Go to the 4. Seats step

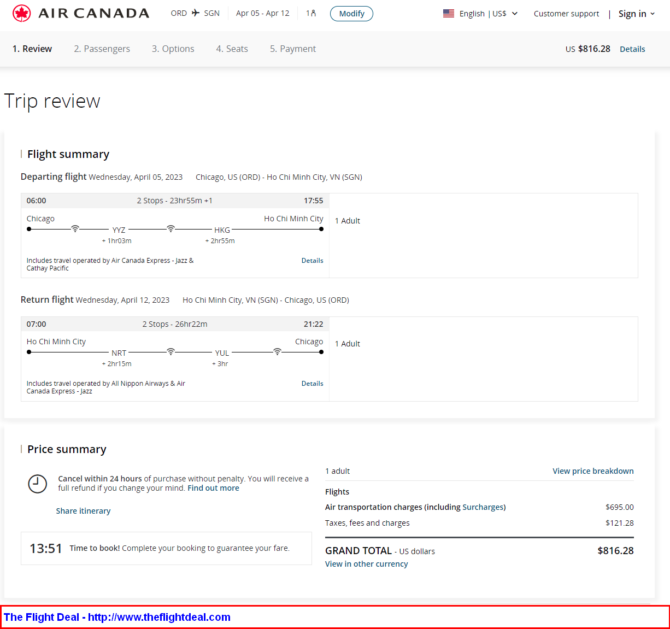coord(232,49)
